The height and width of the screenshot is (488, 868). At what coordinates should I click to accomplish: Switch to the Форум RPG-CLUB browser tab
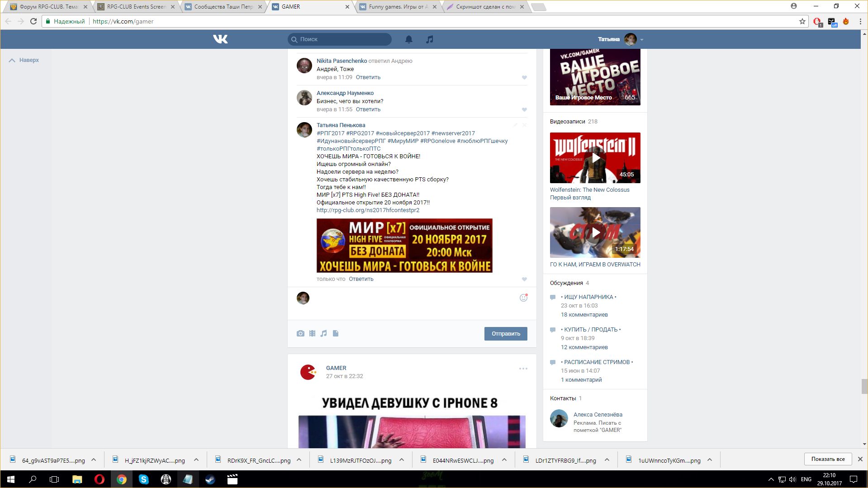[x=49, y=7]
